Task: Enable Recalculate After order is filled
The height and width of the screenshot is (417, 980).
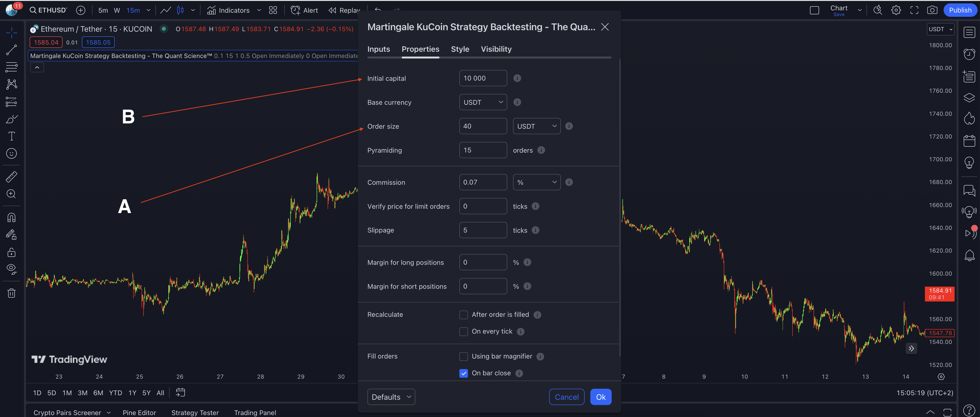Action: 463,315
